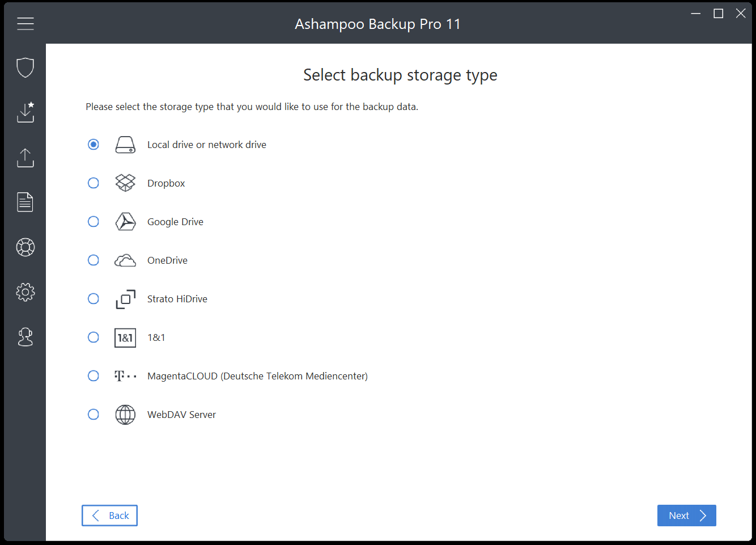Select the WebDAV Server radio button
This screenshot has height=545, width=756.
pos(94,415)
